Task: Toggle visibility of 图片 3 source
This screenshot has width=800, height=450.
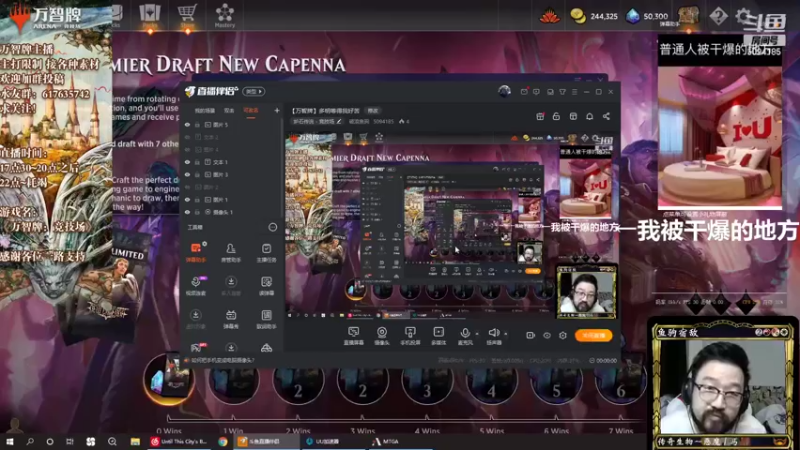Action: tap(187, 174)
